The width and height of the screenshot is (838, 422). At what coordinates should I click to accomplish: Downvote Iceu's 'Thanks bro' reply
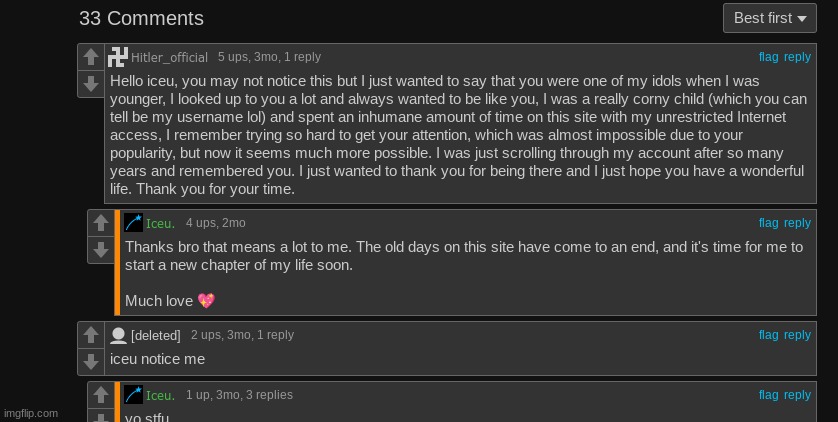click(x=100, y=249)
